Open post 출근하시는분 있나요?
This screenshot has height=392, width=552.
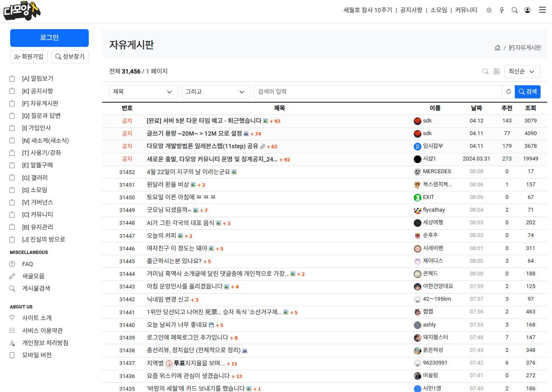(174, 261)
